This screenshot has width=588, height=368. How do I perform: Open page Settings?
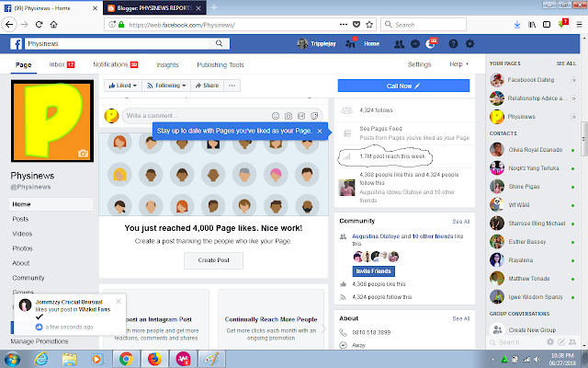419,64
